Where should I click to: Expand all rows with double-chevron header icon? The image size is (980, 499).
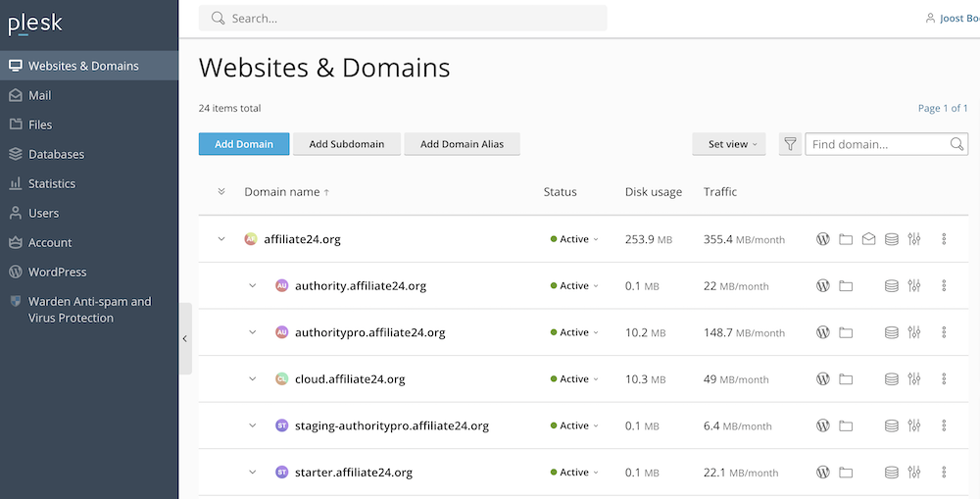pyautogui.click(x=221, y=192)
